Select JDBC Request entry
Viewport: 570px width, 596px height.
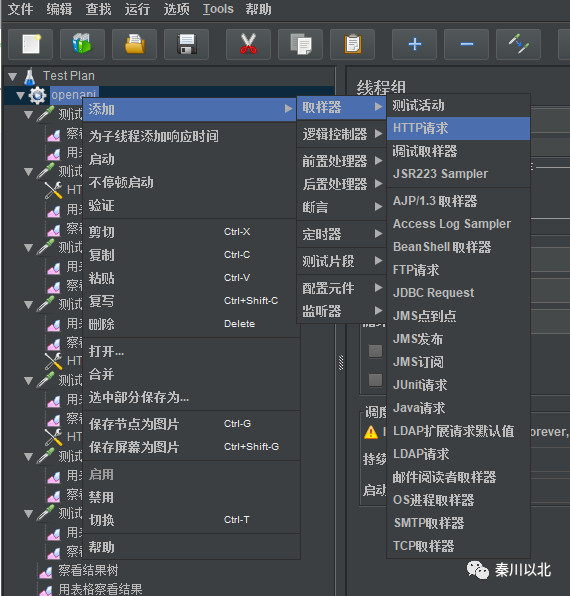[x=458, y=293]
